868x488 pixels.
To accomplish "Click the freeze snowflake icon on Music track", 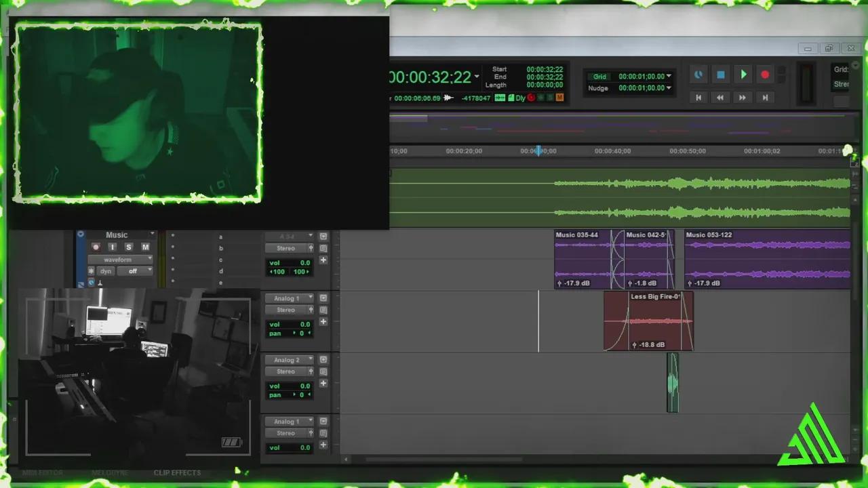I will pyautogui.click(x=91, y=271).
